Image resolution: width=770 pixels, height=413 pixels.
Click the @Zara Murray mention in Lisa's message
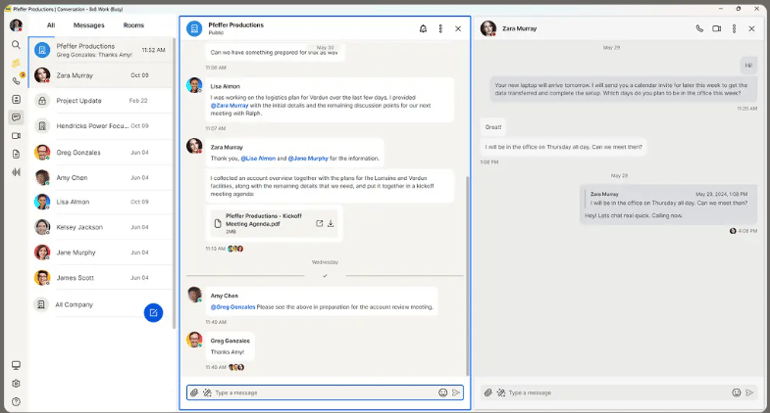pyautogui.click(x=229, y=106)
